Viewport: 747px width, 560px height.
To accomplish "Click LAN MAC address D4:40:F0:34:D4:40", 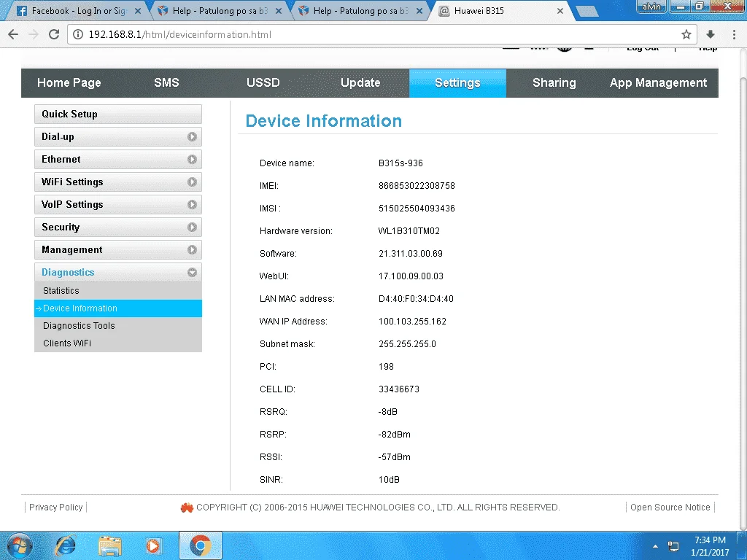I will click(x=416, y=299).
